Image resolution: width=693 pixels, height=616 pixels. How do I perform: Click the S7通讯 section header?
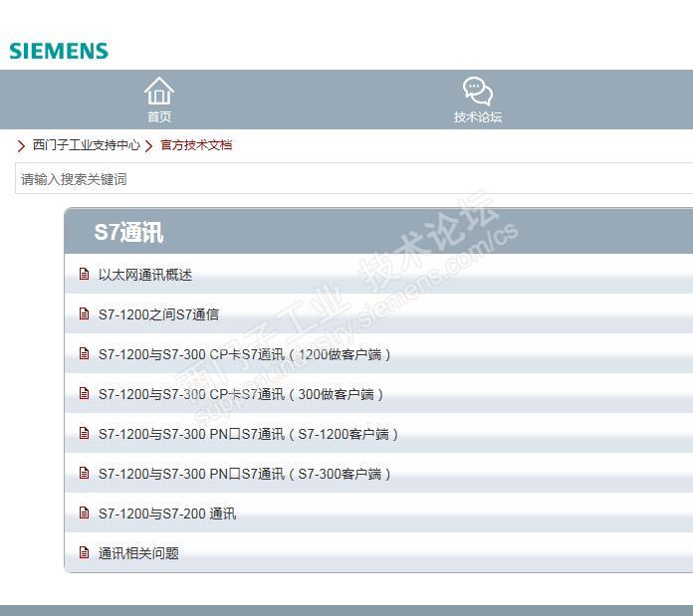coord(378,232)
